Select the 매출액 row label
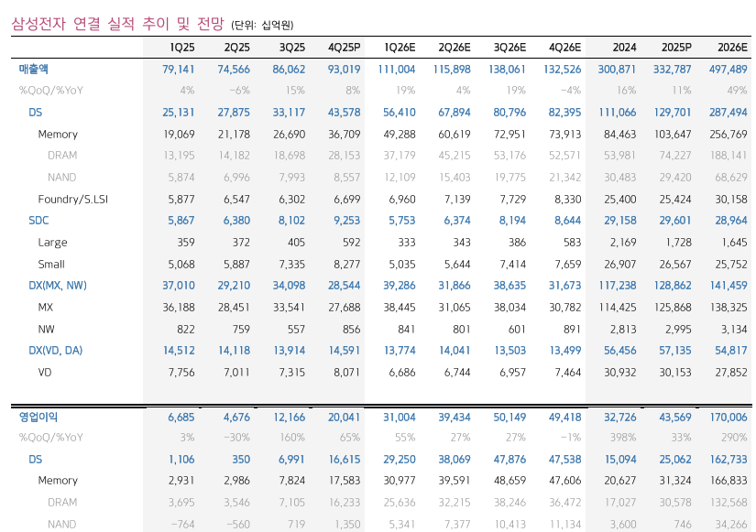The image size is (756, 532). pyautogui.click(x=33, y=69)
